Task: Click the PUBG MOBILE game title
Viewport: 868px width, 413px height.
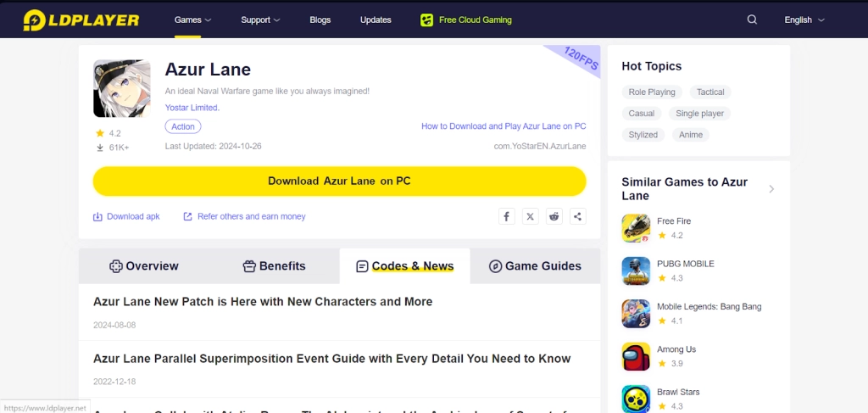Action: click(x=685, y=264)
